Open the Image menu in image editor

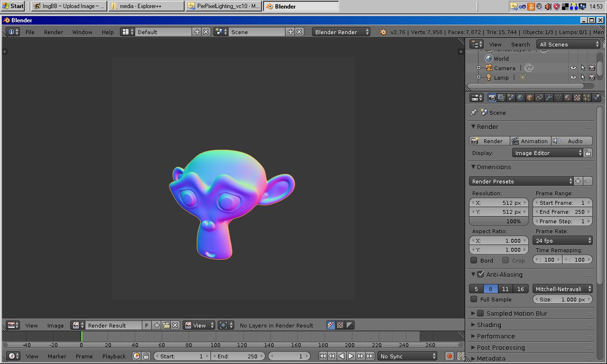pos(55,325)
